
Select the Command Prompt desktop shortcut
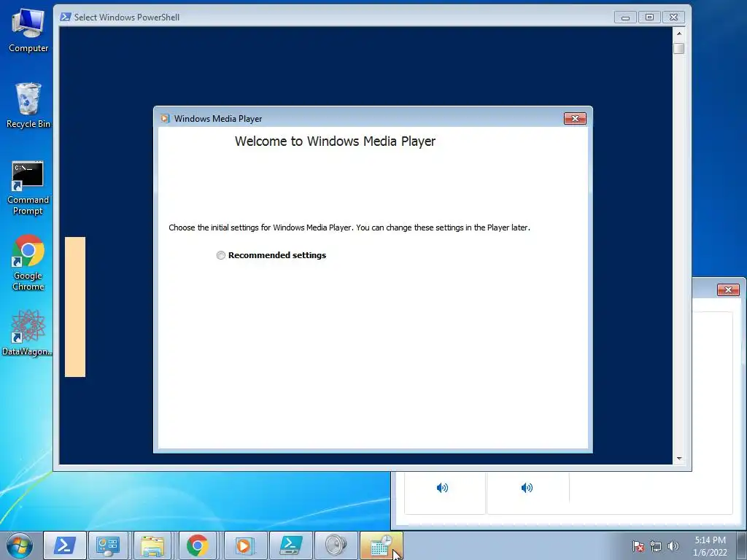click(x=28, y=188)
